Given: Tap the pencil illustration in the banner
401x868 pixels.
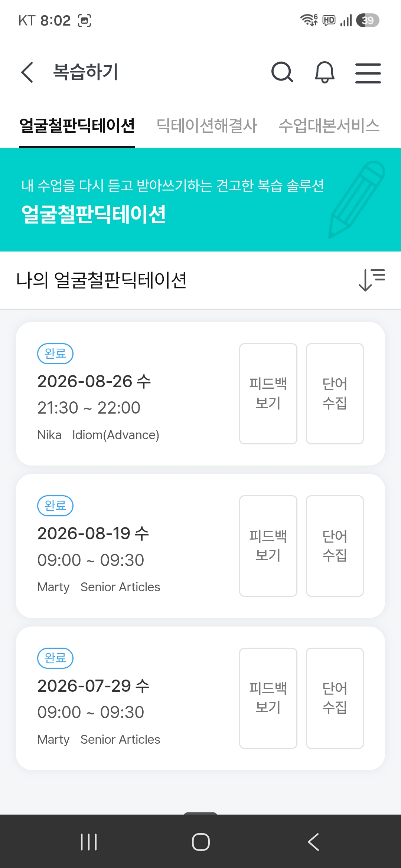Looking at the screenshot, I should coord(356,200).
